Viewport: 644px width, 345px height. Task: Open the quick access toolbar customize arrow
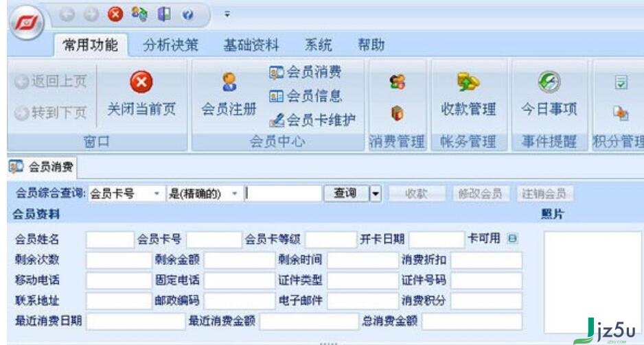pos(227,14)
